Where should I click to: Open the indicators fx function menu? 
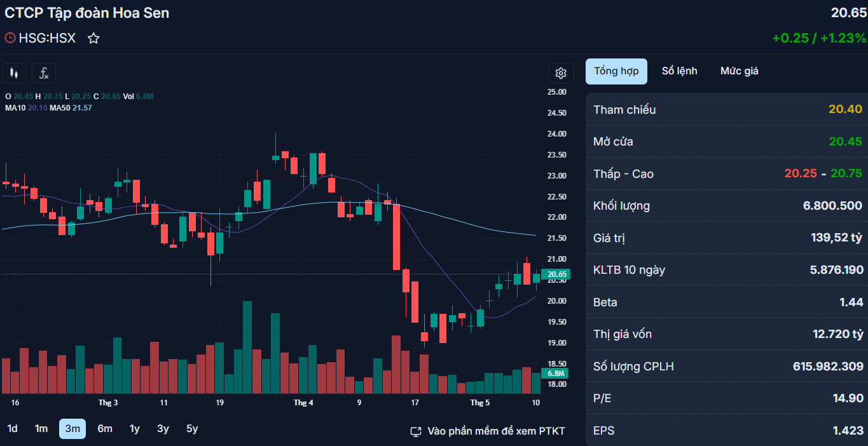tap(44, 73)
